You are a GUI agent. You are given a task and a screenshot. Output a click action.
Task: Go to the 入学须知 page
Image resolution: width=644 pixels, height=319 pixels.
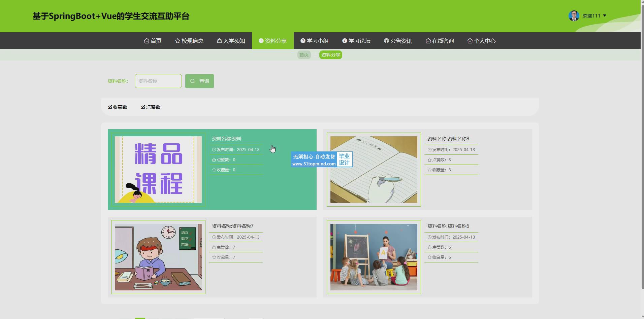[231, 41]
